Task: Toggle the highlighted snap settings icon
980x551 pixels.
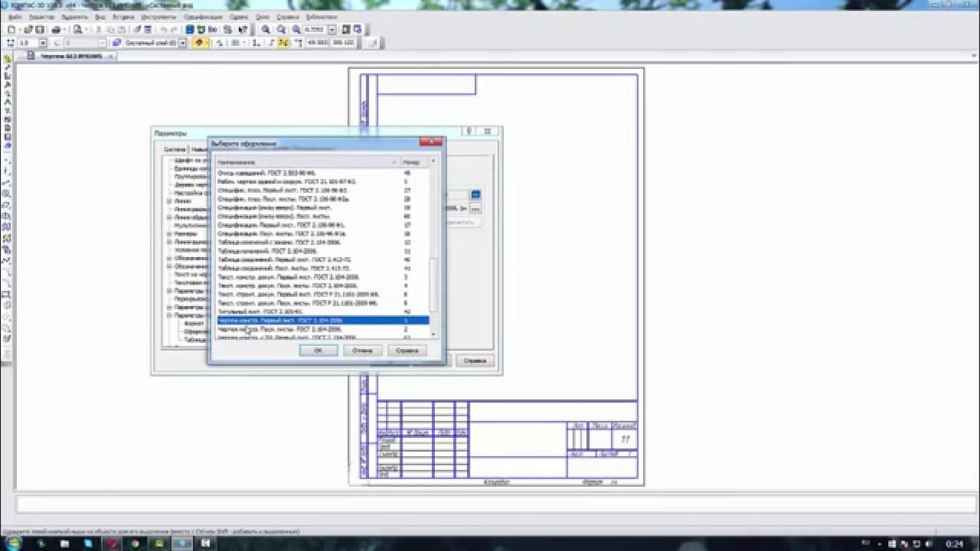Action: tap(199, 43)
